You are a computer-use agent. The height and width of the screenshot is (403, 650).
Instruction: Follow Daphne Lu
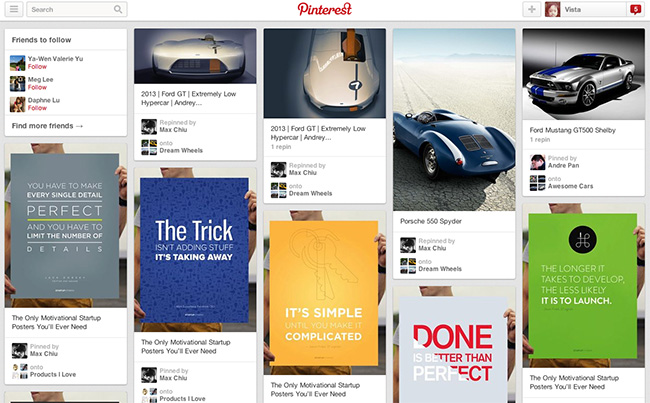37,108
